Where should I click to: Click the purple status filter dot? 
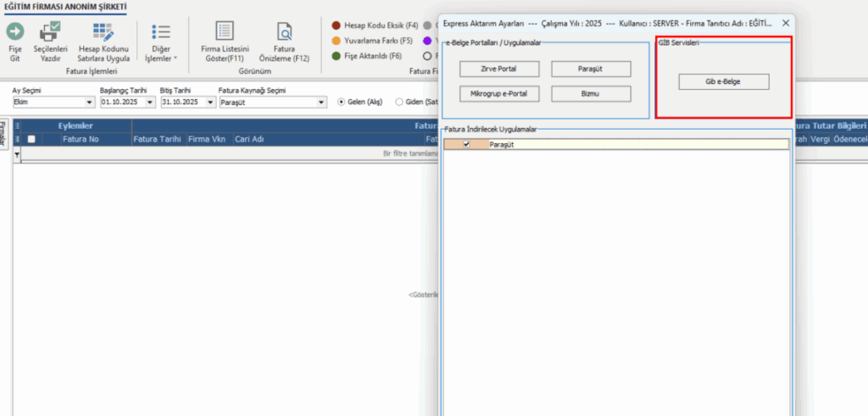coord(427,41)
